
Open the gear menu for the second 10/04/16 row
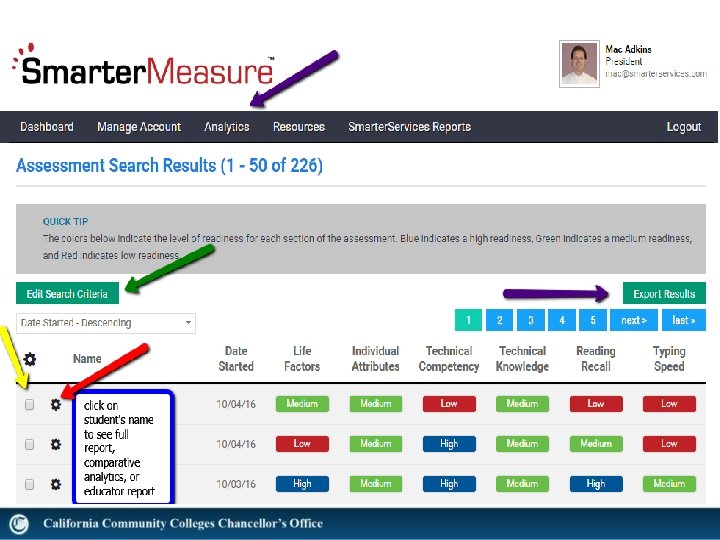point(56,444)
